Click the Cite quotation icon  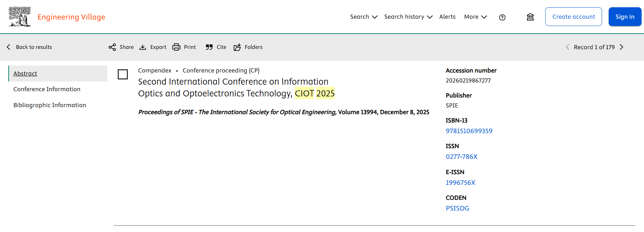click(209, 47)
